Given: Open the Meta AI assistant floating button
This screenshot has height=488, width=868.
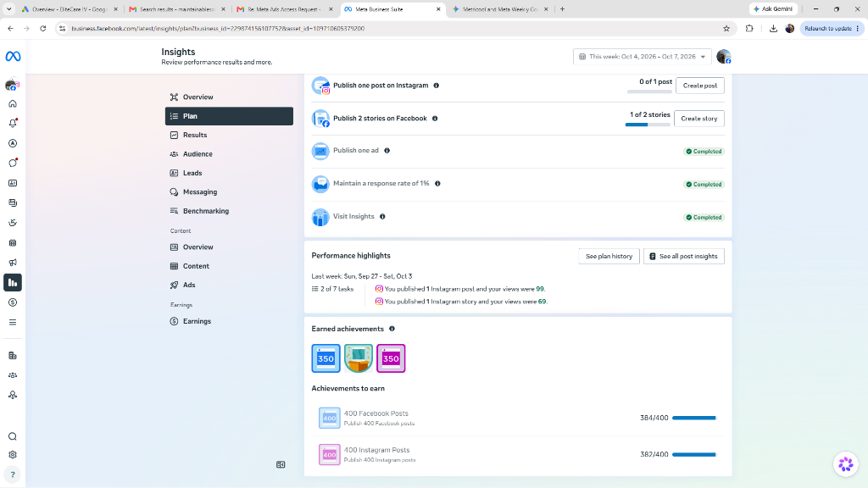Looking at the screenshot, I should coord(846,464).
